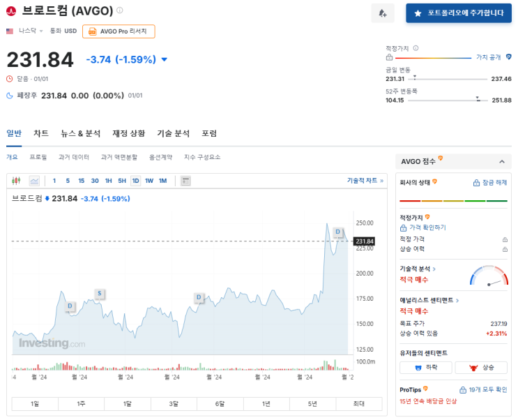Viewport: 518px width, 420px height.
Task: Click the technical analysis gauge dial
Action: pyautogui.click(x=489, y=275)
